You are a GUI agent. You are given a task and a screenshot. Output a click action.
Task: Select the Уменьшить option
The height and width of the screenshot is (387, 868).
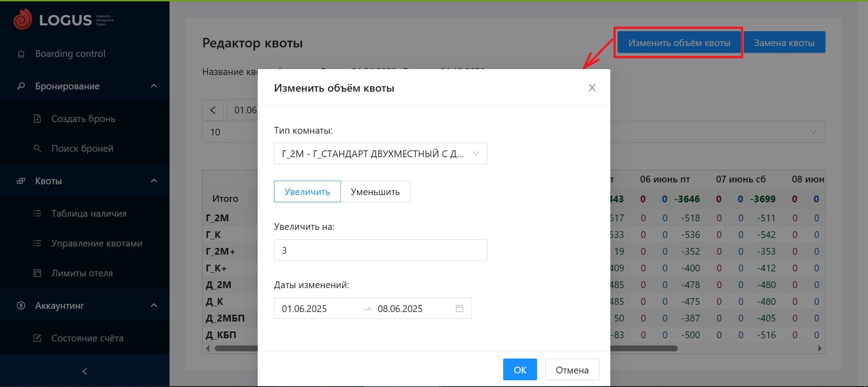click(x=375, y=191)
